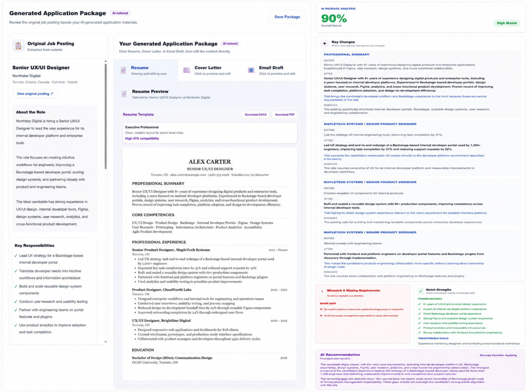Click the checkmark beside Lead UX strategy responsibility
Viewport: 532px width, 392px height.
16,256
